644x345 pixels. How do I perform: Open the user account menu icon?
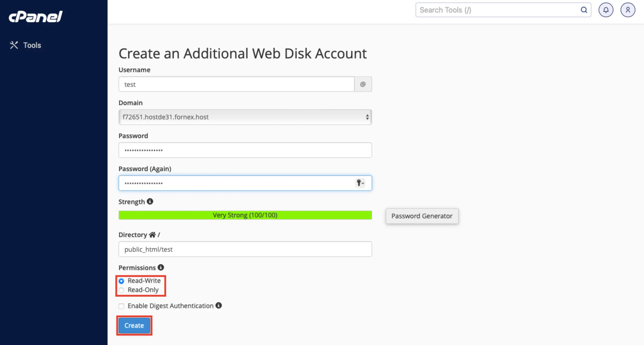tap(628, 10)
